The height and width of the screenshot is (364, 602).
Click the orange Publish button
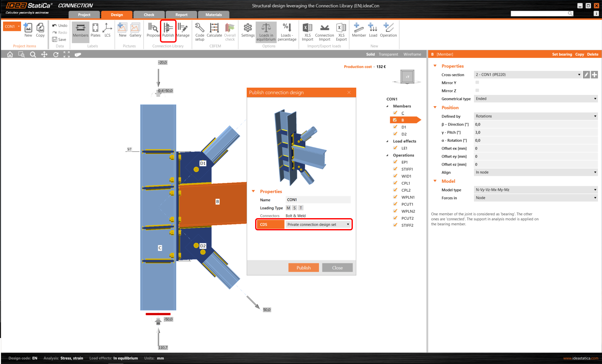303,268
